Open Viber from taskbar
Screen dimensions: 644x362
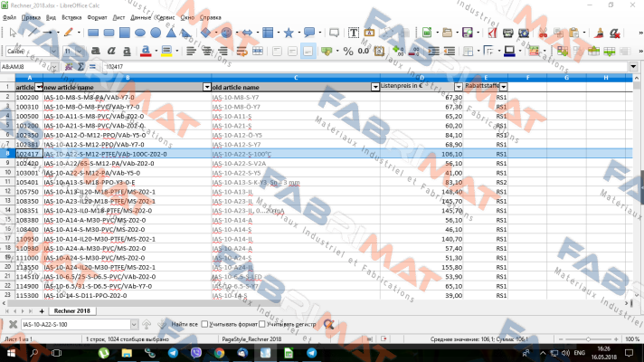click(196, 353)
